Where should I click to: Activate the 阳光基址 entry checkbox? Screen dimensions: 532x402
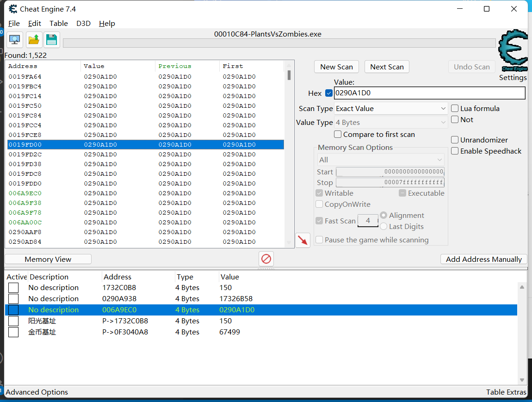click(x=13, y=321)
